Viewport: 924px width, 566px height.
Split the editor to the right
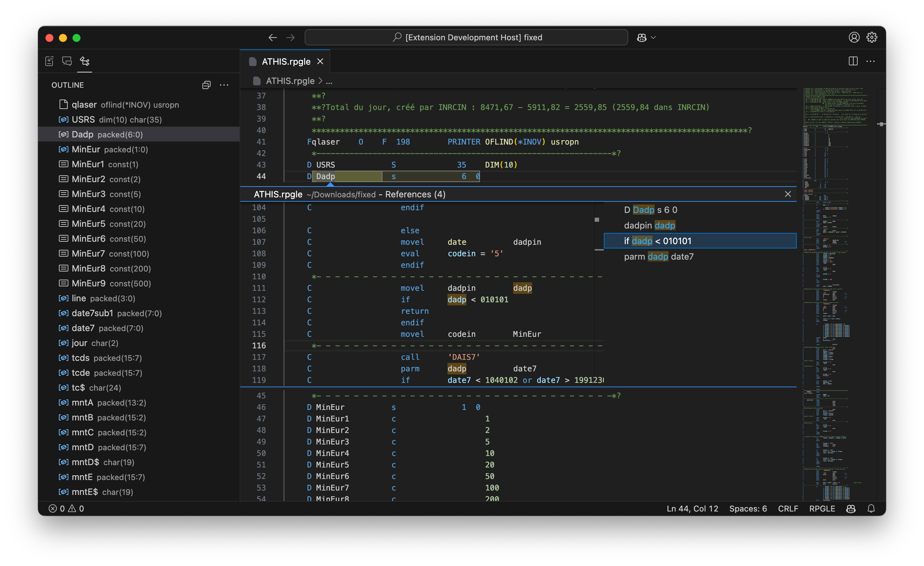853,61
